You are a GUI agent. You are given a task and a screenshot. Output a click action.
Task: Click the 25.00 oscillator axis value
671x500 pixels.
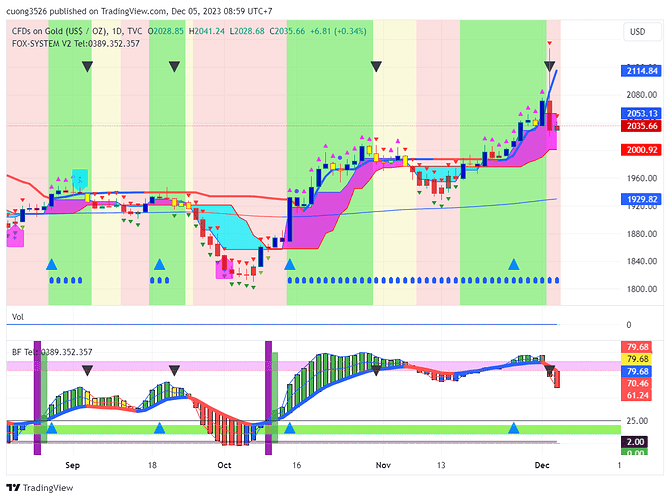click(637, 421)
